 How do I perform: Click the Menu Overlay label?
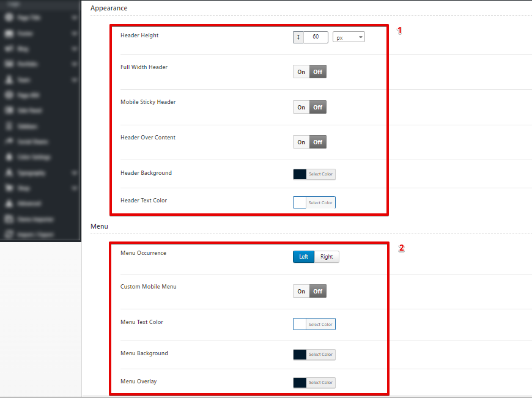pyautogui.click(x=138, y=381)
